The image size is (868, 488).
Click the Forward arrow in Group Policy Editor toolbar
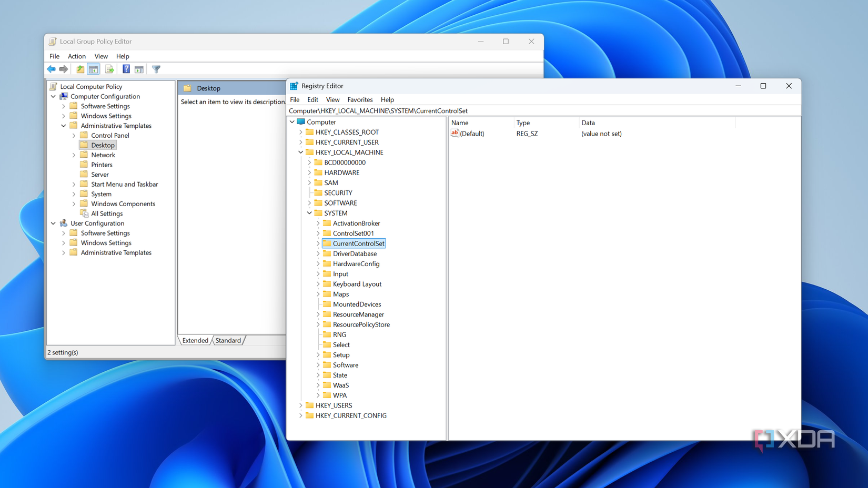[64, 69]
